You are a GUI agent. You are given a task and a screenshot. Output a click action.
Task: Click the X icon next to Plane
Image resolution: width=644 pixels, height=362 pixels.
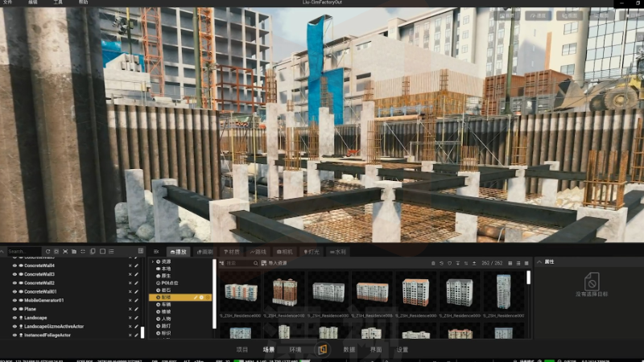coord(130,309)
